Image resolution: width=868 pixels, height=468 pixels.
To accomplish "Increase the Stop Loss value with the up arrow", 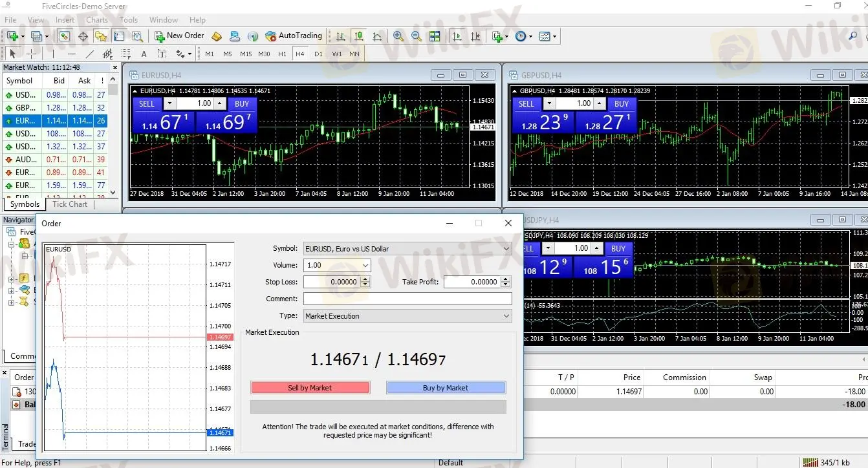I will click(x=365, y=279).
